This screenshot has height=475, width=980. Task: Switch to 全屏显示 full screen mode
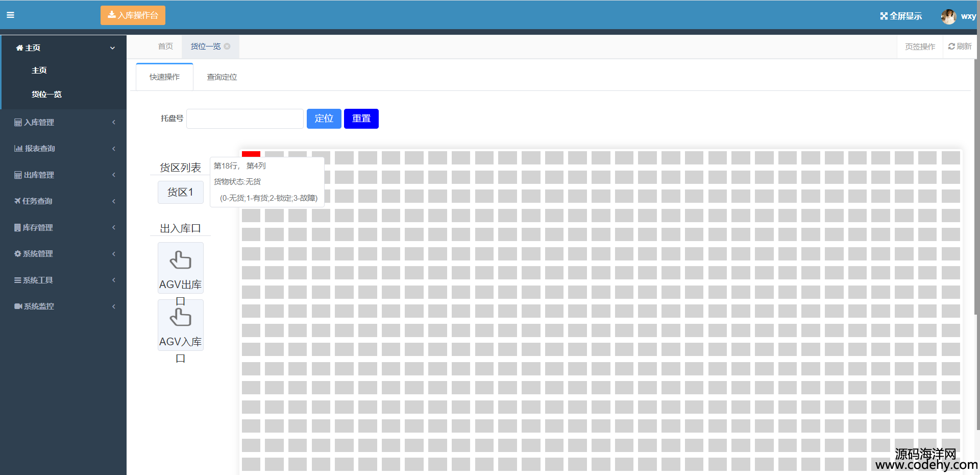(x=901, y=16)
